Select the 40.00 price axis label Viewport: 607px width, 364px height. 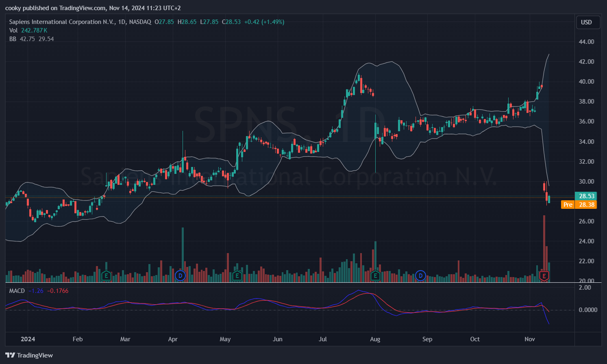point(586,82)
